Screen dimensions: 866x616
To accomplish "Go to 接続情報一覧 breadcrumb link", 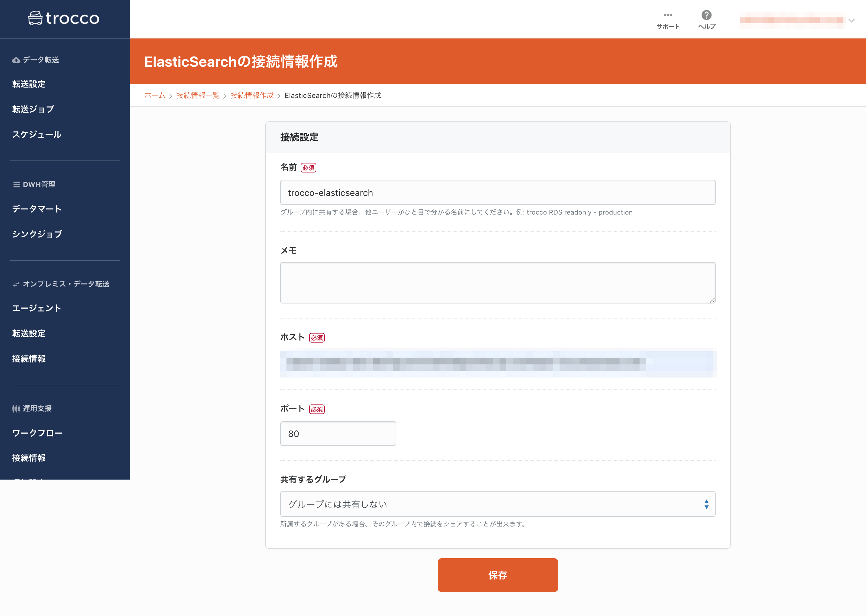I will [198, 96].
